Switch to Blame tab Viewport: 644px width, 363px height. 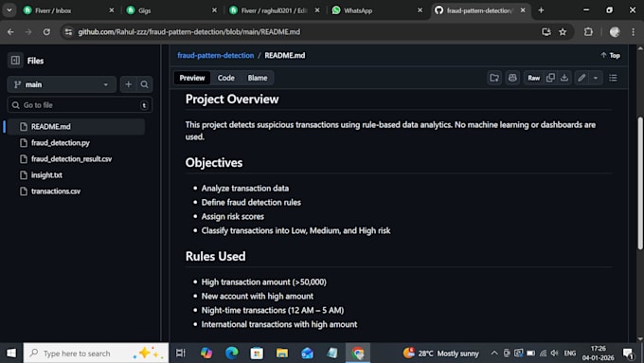click(x=257, y=78)
